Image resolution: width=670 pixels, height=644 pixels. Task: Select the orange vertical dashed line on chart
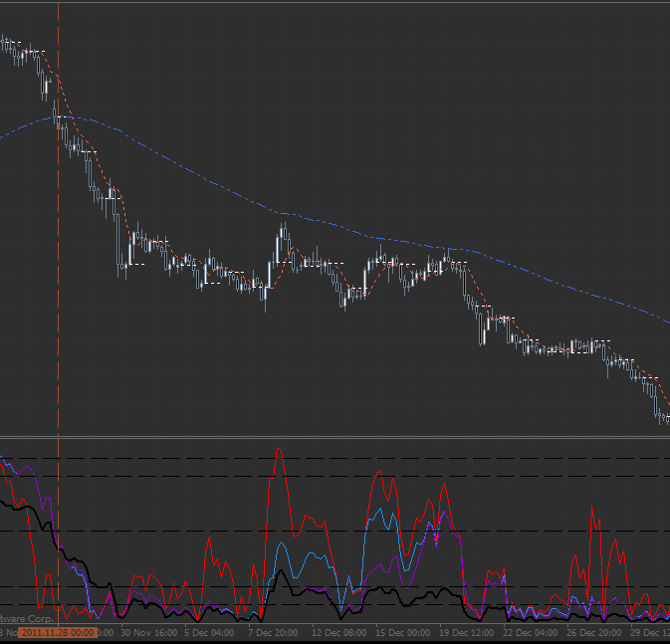[59, 299]
